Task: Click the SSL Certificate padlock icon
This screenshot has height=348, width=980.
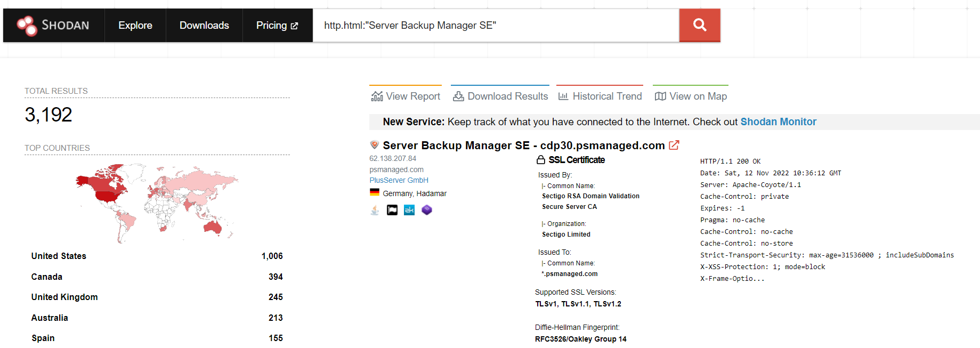Action: click(x=541, y=160)
